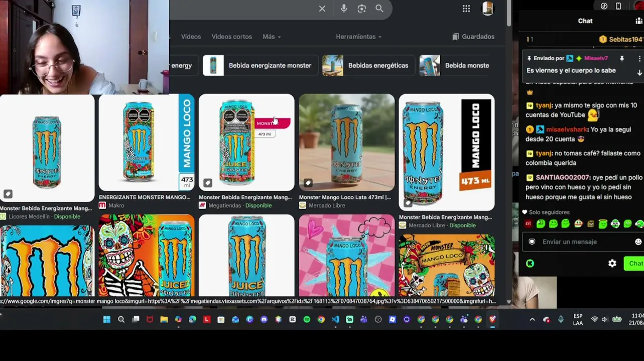
Task: Click the taskbar microphone tray icon
Action: (x=561, y=319)
